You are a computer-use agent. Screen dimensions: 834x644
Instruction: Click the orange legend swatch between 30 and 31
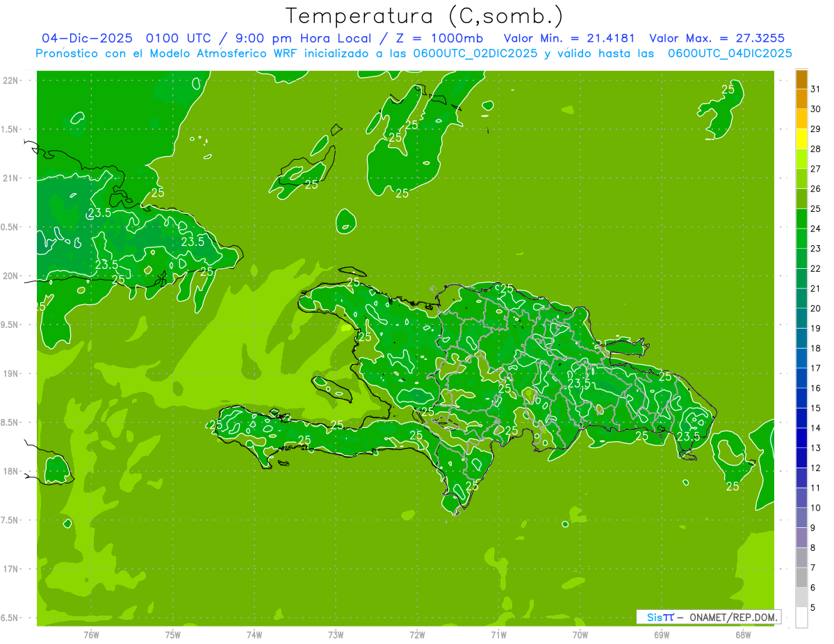(801, 99)
